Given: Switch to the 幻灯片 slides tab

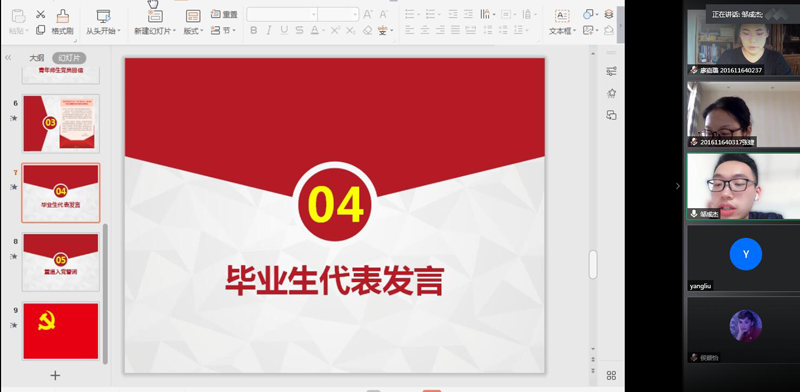Looking at the screenshot, I should point(69,58).
